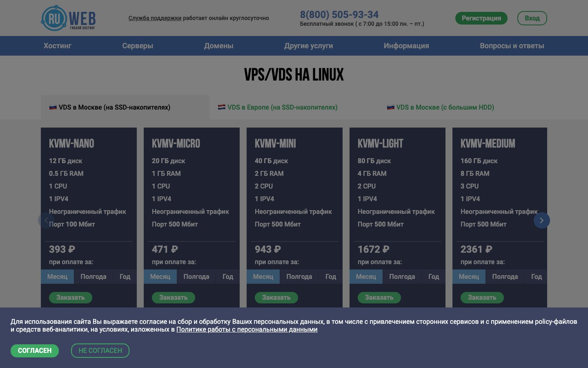Screen dimensions: 588x368
Task: Click the 943 ₽ price
Action: click(268, 249)
